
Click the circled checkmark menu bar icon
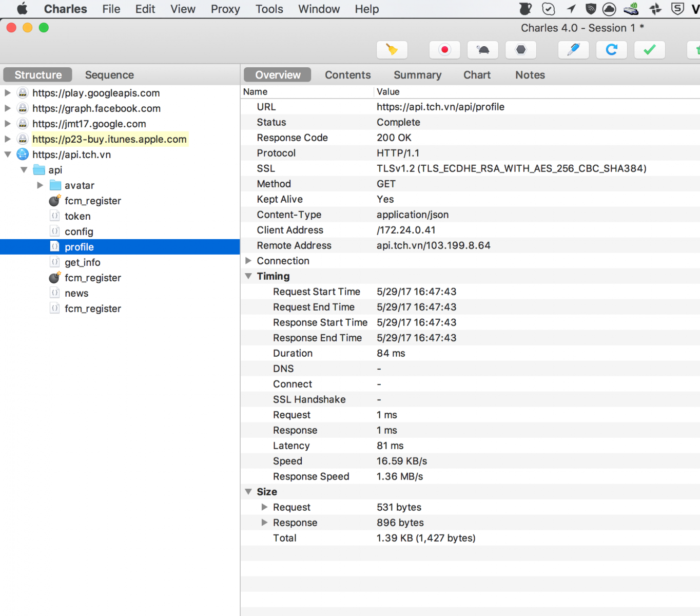(x=548, y=9)
